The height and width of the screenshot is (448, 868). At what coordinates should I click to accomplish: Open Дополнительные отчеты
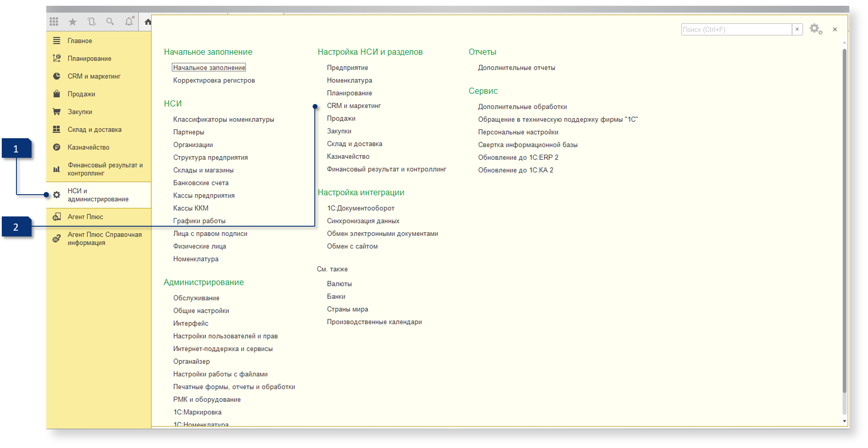[x=516, y=68]
